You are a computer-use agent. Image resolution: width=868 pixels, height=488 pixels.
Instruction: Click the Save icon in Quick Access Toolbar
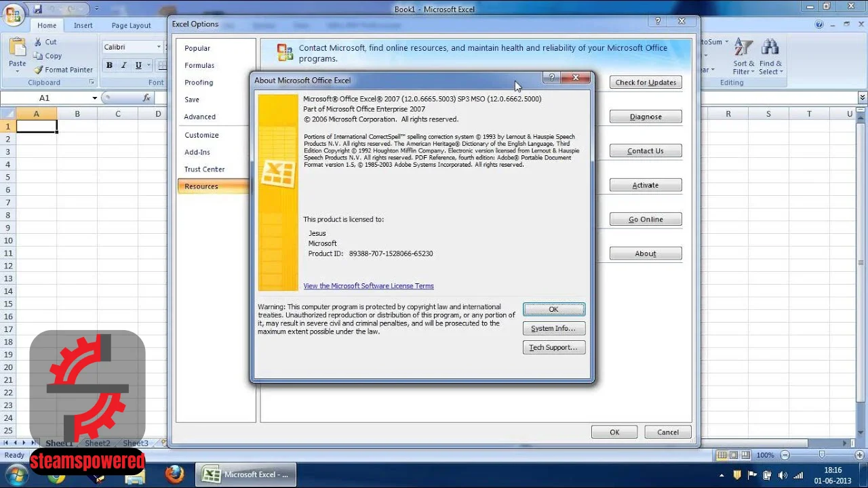click(38, 9)
